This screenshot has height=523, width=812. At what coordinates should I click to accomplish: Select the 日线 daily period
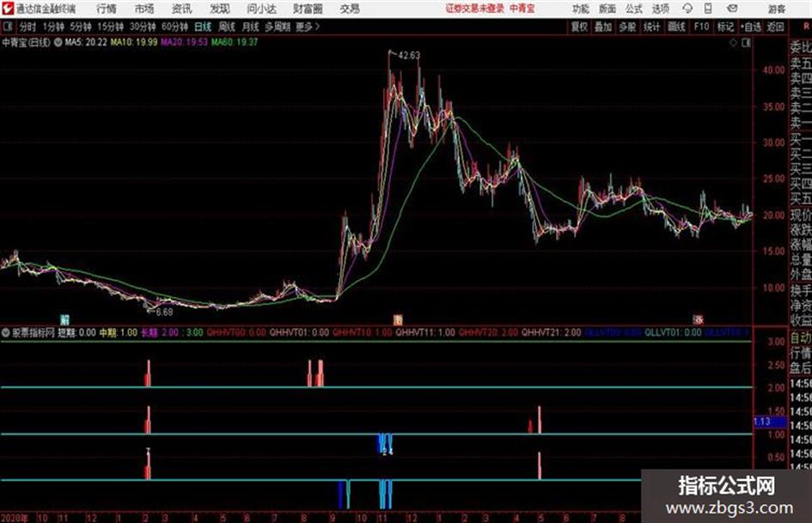pos(203,27)
